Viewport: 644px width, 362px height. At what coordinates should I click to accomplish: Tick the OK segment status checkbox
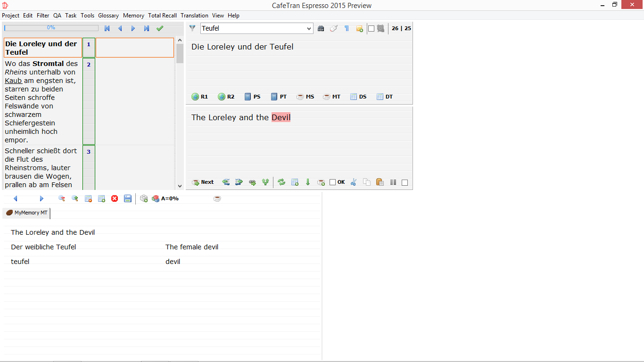[x=333, y=182]
